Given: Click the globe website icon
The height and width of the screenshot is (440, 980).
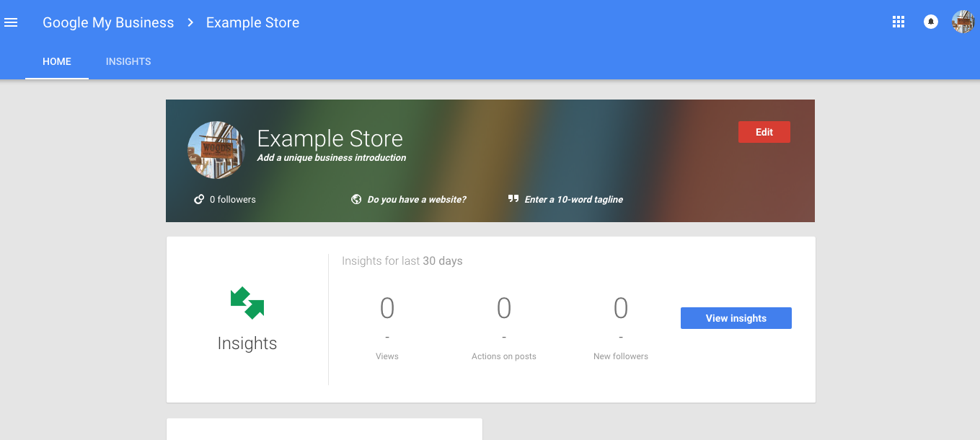Looking at the screenshot, I should tap(356, 199).
